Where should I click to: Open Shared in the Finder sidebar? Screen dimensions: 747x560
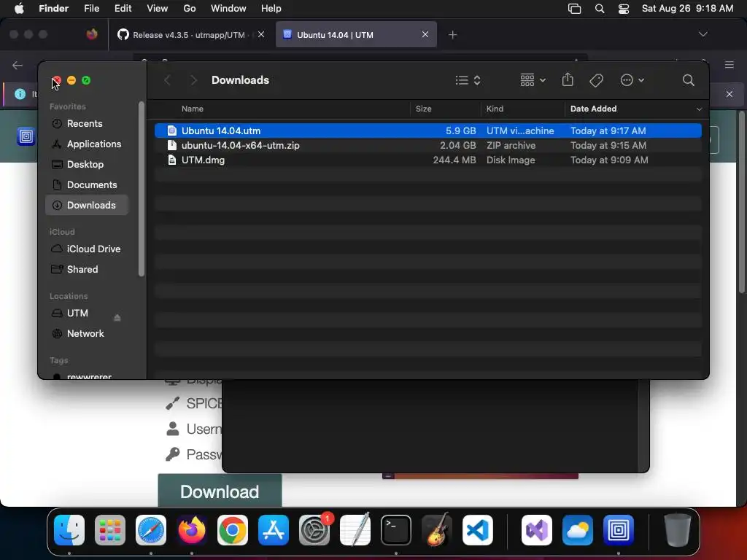click(87, 270)
